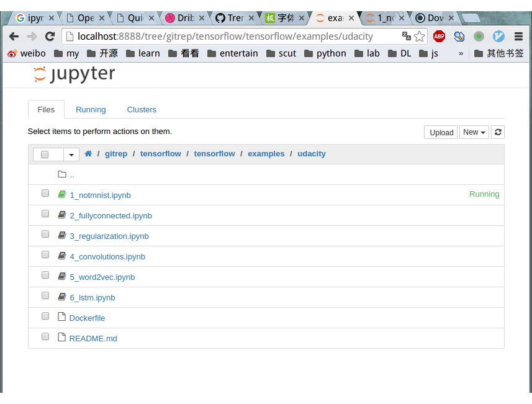This screenshot has width=532, height=404.
Task: Click the notebook icon of 4_convolutions.ipynb
Action: (61, 256)
